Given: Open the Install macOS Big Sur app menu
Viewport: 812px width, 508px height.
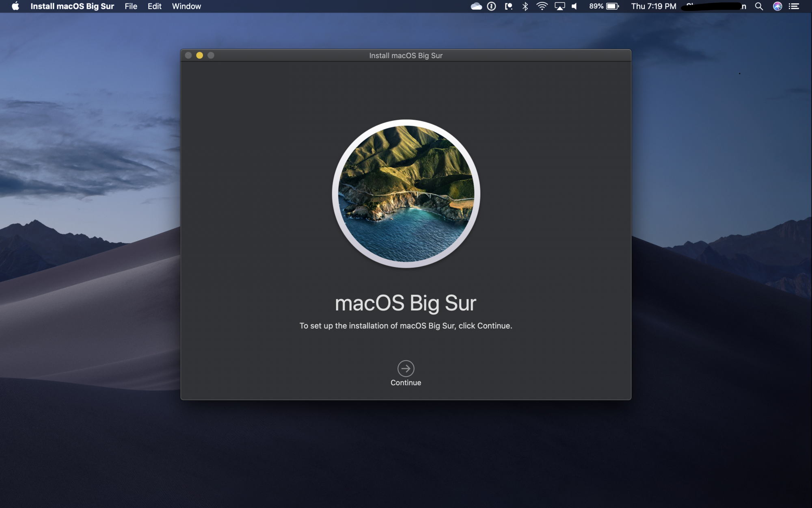Looking at the screenshot, I should pos(72,6).
